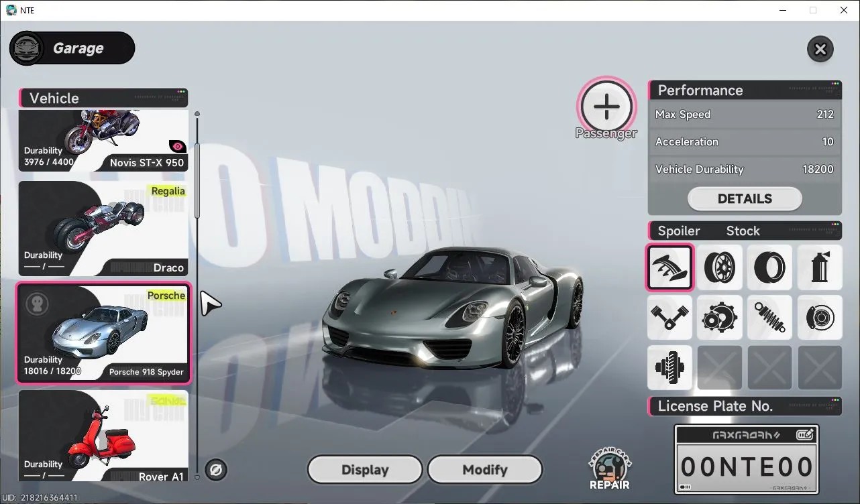Select the differential axle upgrade icon
Screen dimensions: 860x504
coord(669,367)
